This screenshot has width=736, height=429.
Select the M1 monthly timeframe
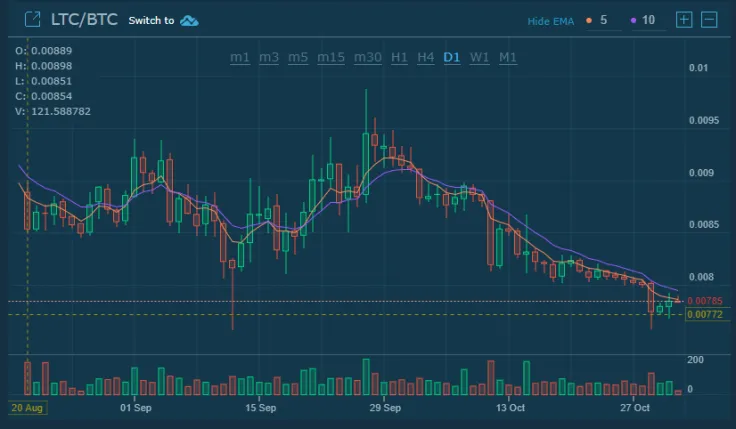point(507,57)
